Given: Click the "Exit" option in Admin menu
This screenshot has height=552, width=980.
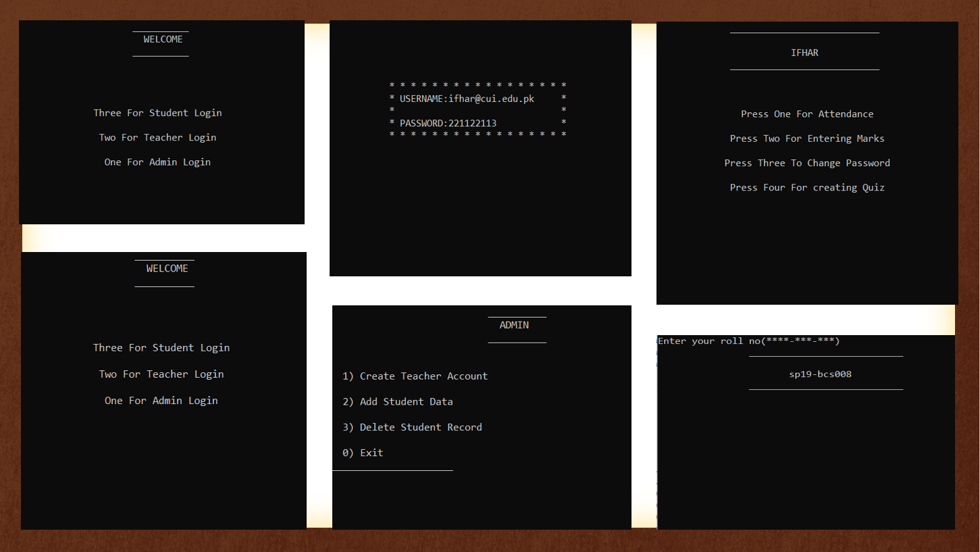Looking at the screenshot, I should (x=363, y=452).
